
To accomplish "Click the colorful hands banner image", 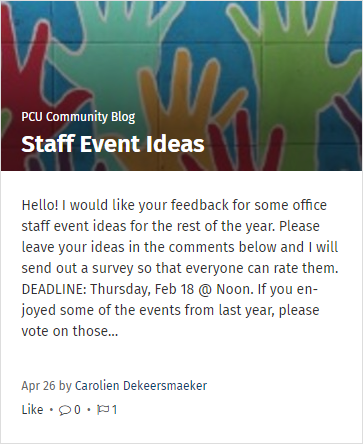I will 181,86.
